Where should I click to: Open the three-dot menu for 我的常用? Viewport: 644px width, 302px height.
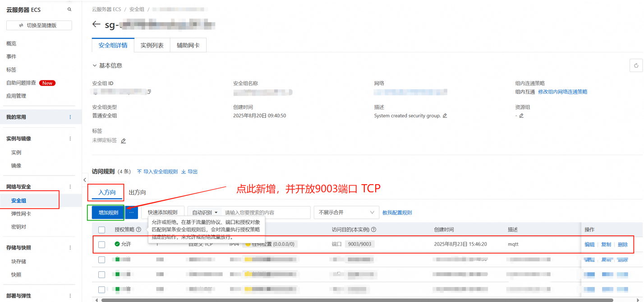click(x=70, y=117)
